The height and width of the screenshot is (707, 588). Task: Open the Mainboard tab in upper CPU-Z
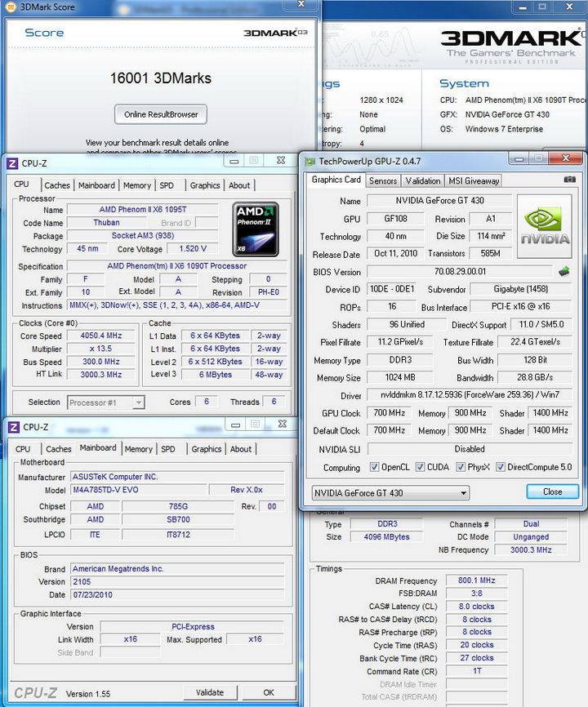(96, 185)
